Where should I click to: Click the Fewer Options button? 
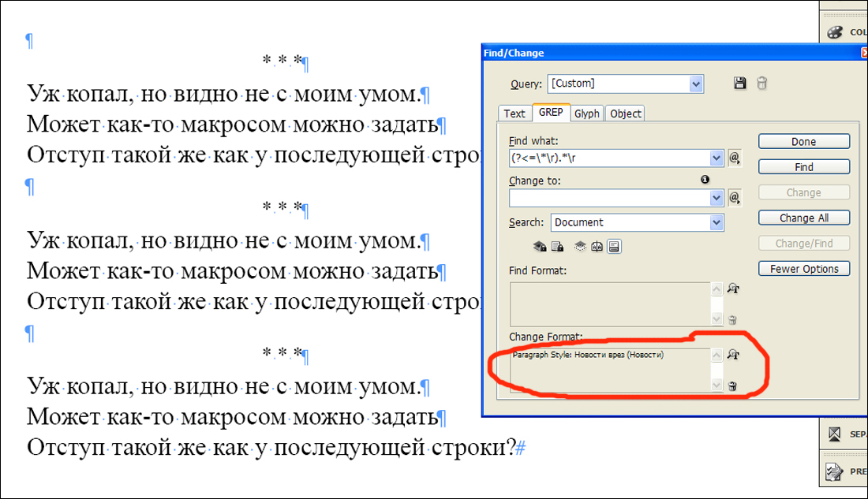coord(804,269)
